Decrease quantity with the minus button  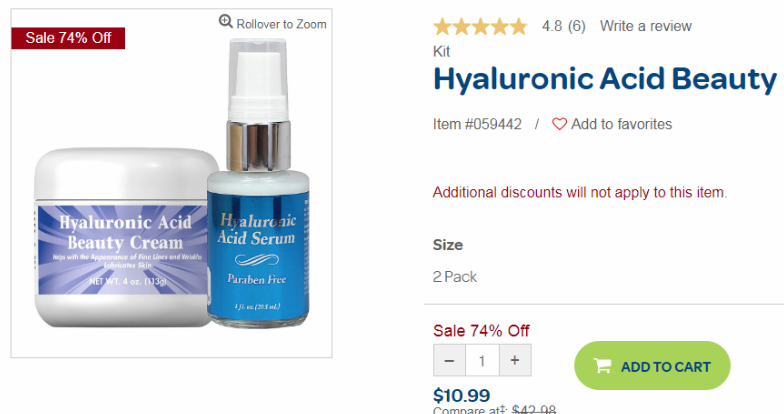coord(449,360)
